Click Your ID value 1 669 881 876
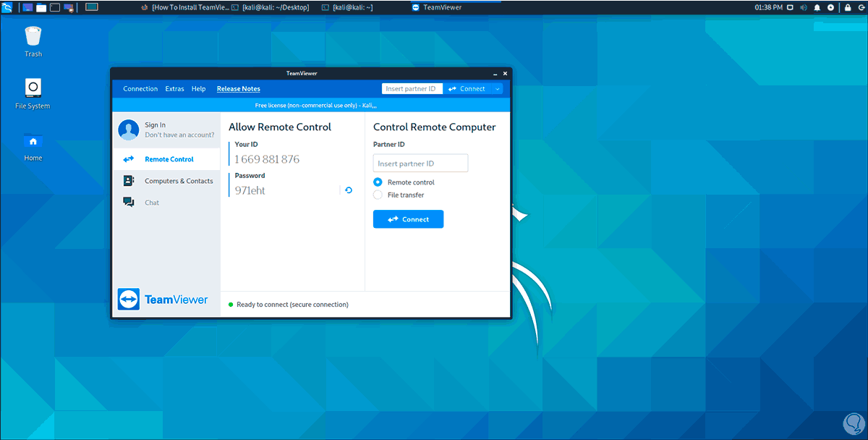The width and height of the screenshot is (868, 440). (267, 159)
